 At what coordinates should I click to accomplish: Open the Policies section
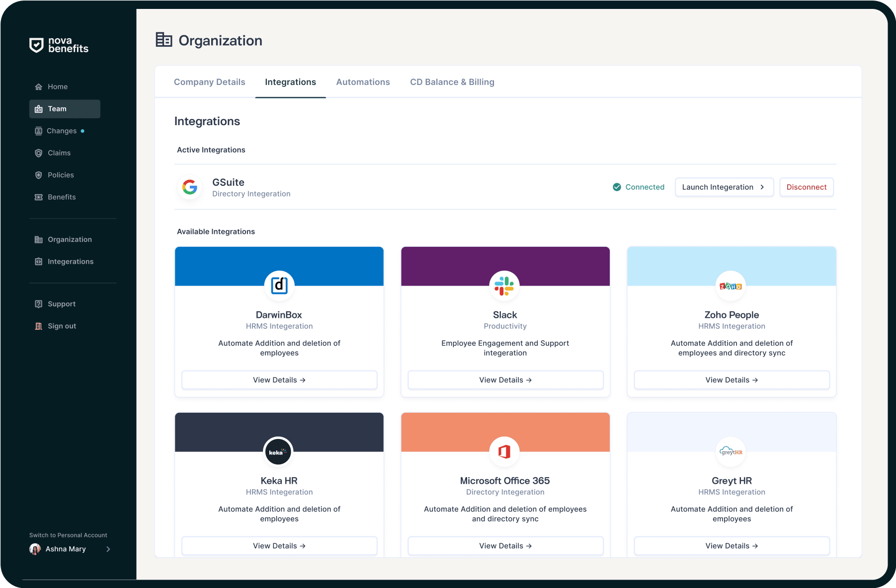(x=61, y=175)
